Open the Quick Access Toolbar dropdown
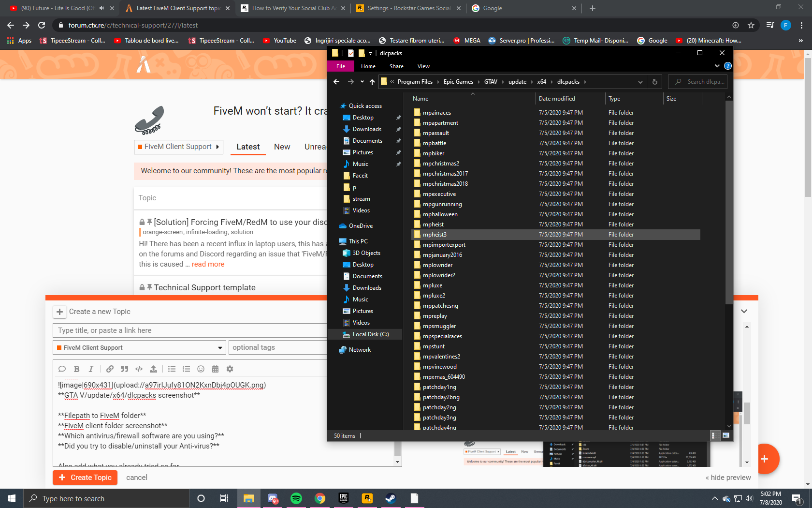The image size is (812, 508). click(x=370, y=53)
